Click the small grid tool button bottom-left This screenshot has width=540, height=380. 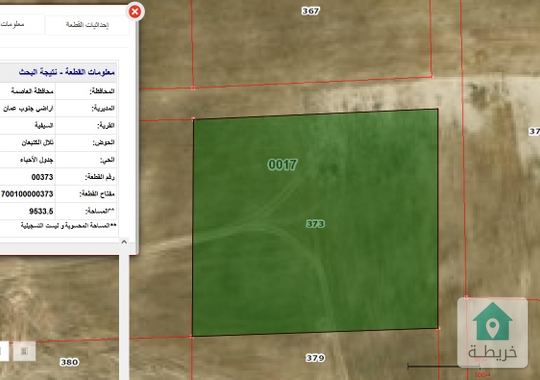click(24, 351)
